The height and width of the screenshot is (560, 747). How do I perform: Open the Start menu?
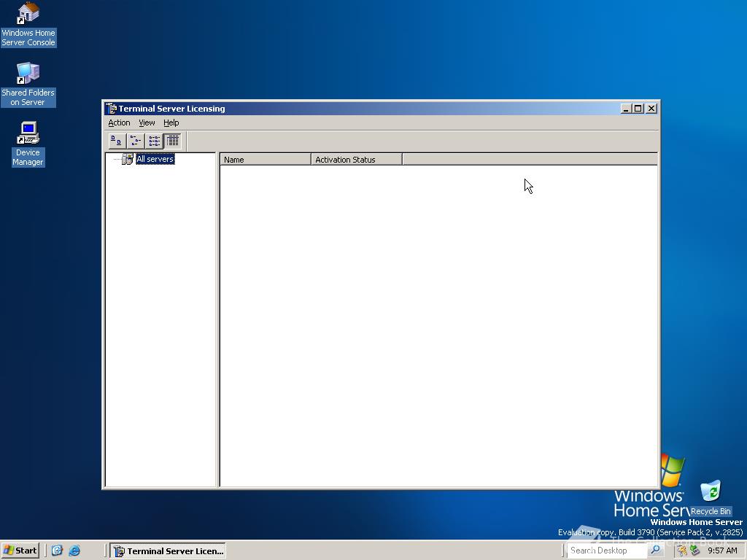point(20,551)
